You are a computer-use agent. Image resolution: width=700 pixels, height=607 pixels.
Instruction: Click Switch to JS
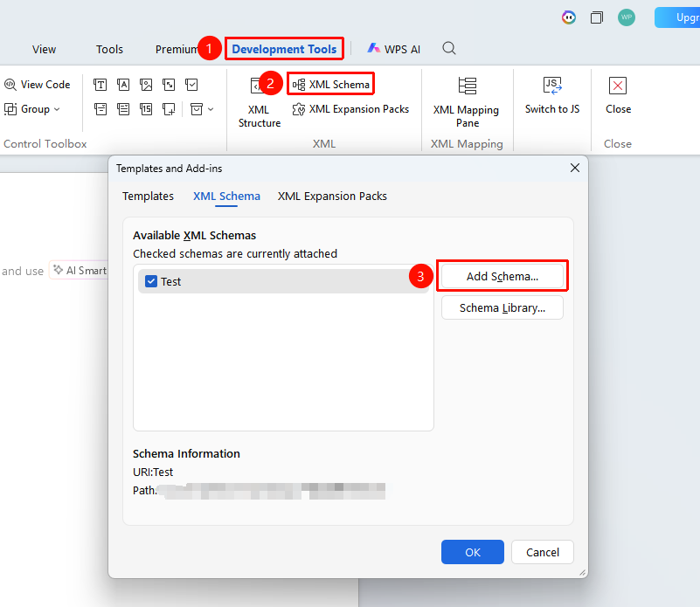pyautogui.click(x=552, y=95)
